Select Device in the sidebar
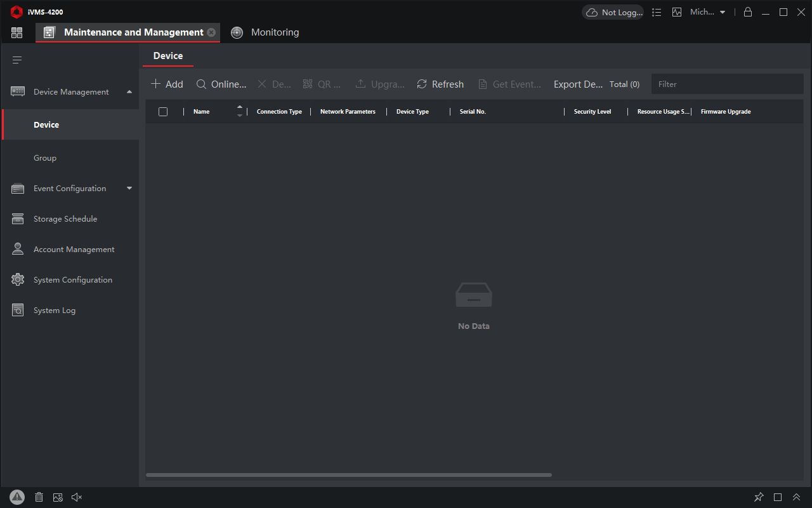 (x=70, y=124)
